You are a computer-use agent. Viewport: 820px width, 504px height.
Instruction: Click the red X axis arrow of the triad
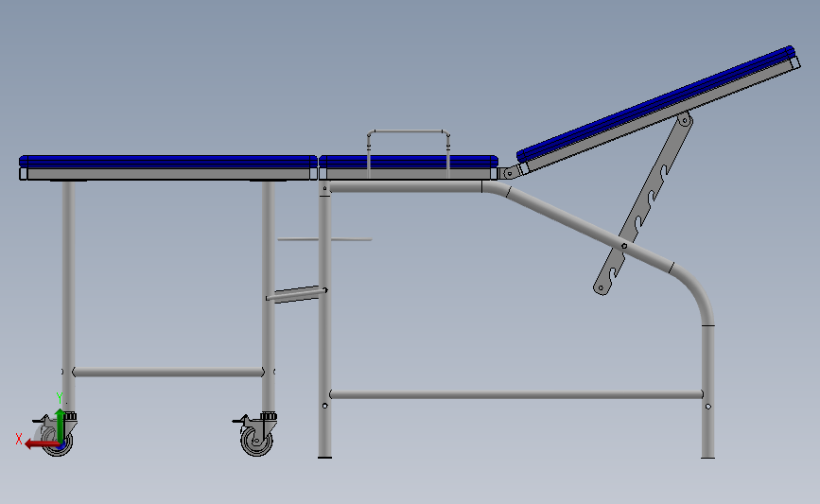41,444
